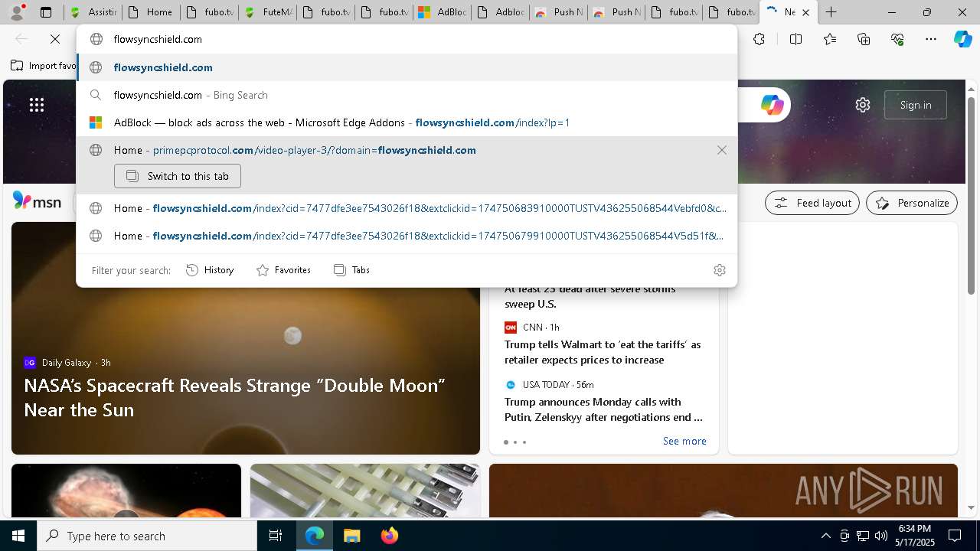Filter search suggestions by History
Image resolution: width=980 pixels, height=551 pixels.
[210, 270]
